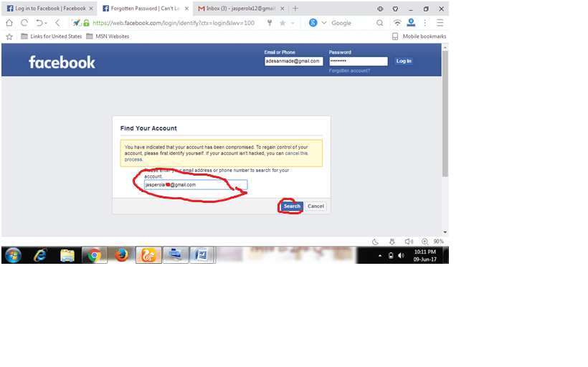This screenshot has width=588, height=367.
Task: Click the scrollbar down arrow
Action: (445, 232)
